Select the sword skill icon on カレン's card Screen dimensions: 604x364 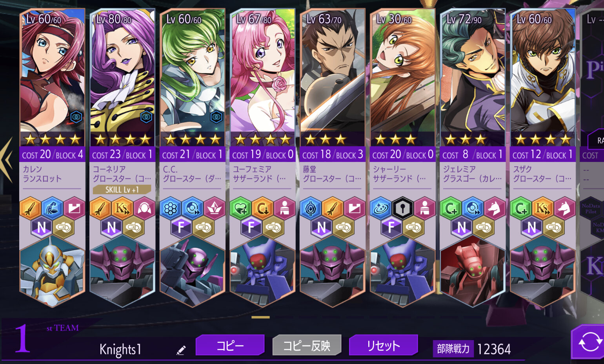pos(30,208)
